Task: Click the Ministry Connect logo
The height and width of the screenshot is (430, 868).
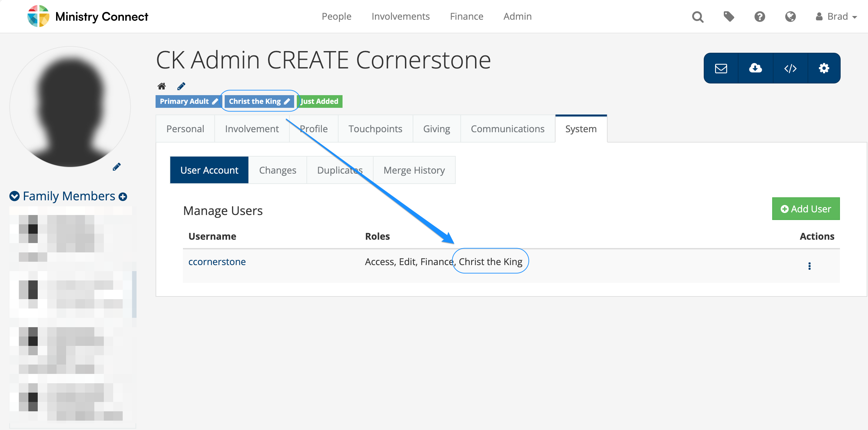Action: [87, 16]
